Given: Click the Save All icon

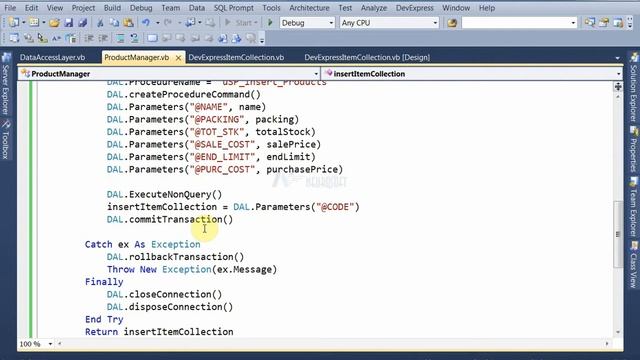Looking at the screenshot, I should coord(82,22).
